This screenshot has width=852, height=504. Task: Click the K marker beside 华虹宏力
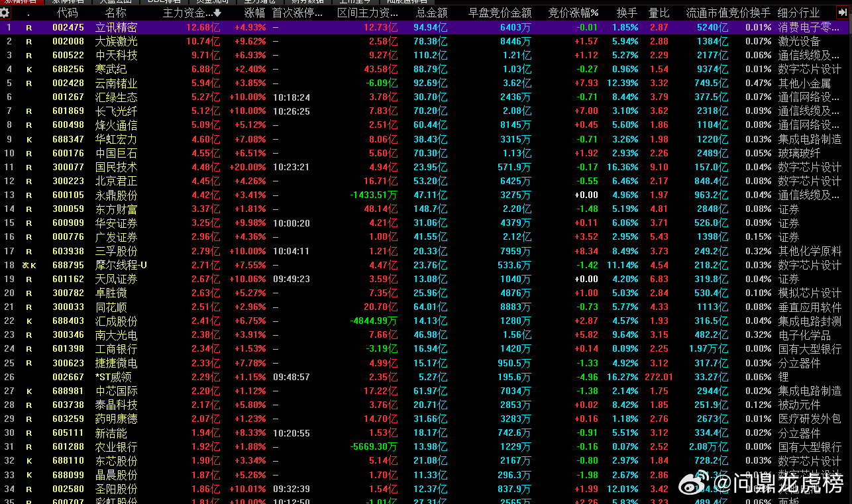(x=28, y=139)
